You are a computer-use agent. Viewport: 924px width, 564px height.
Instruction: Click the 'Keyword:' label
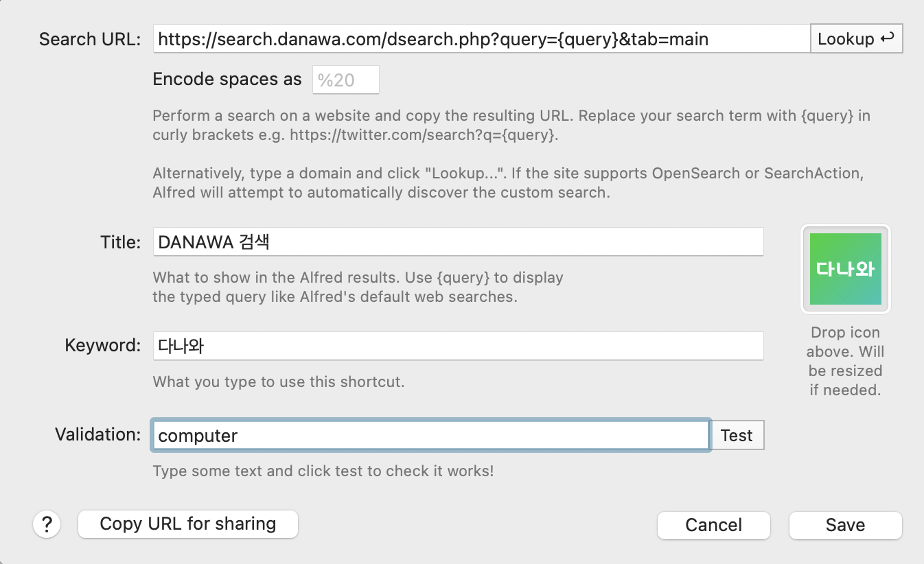pyautogui.click(x=103, y=345)
